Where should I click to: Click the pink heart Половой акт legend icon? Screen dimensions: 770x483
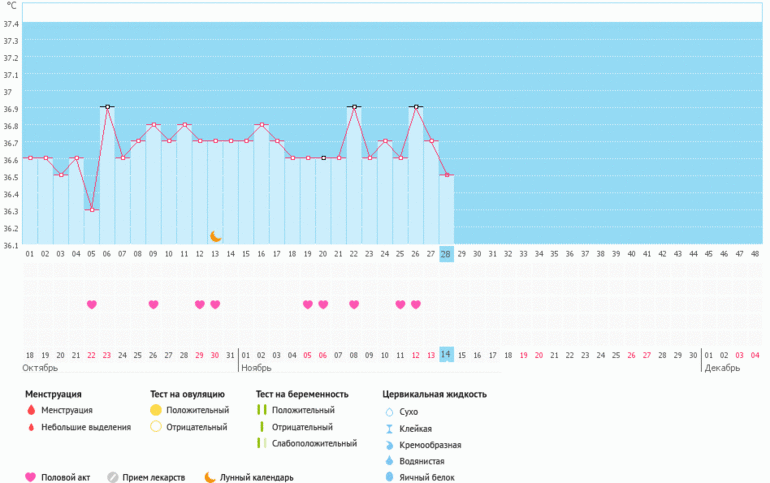[x=30, y=477]
